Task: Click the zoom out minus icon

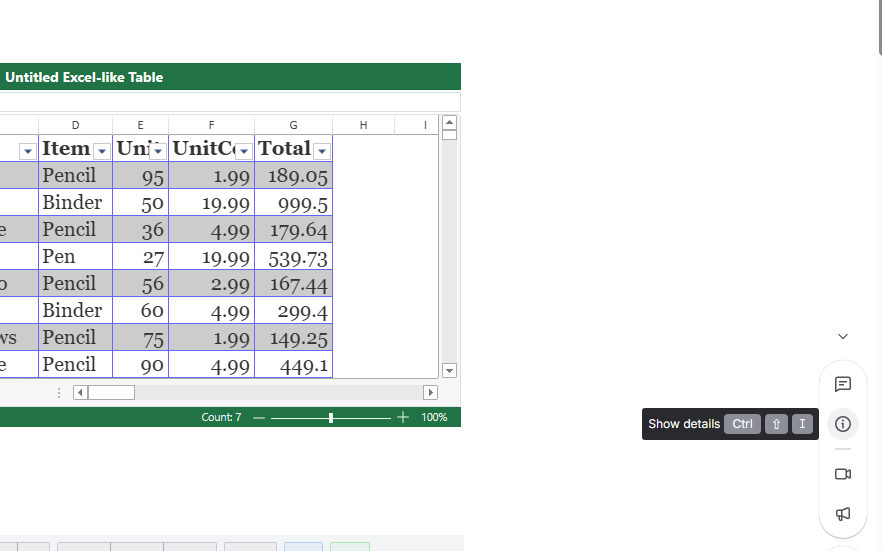Action: pyautogui.click(x=259, y=417)
